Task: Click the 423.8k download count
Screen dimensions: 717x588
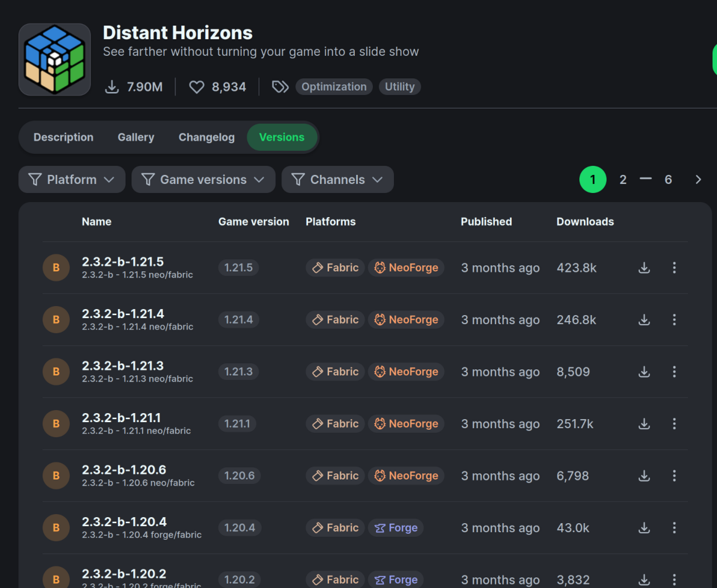Action: [577, 268]
